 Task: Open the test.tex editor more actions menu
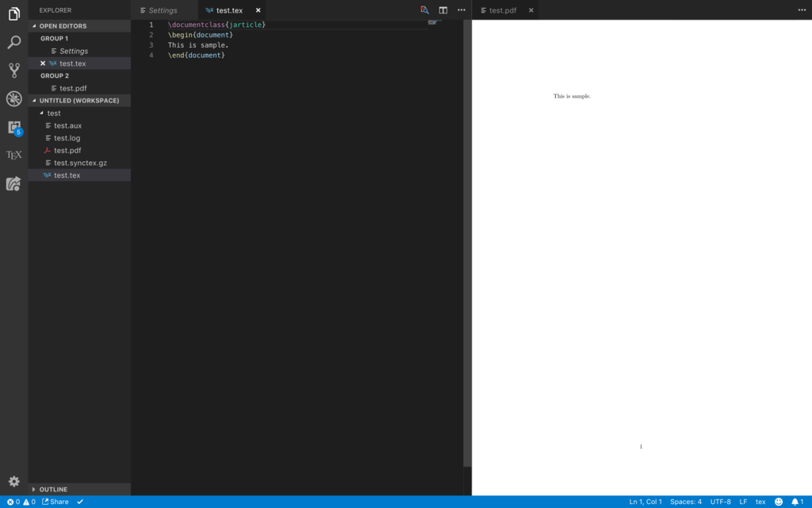coord(462,10)
